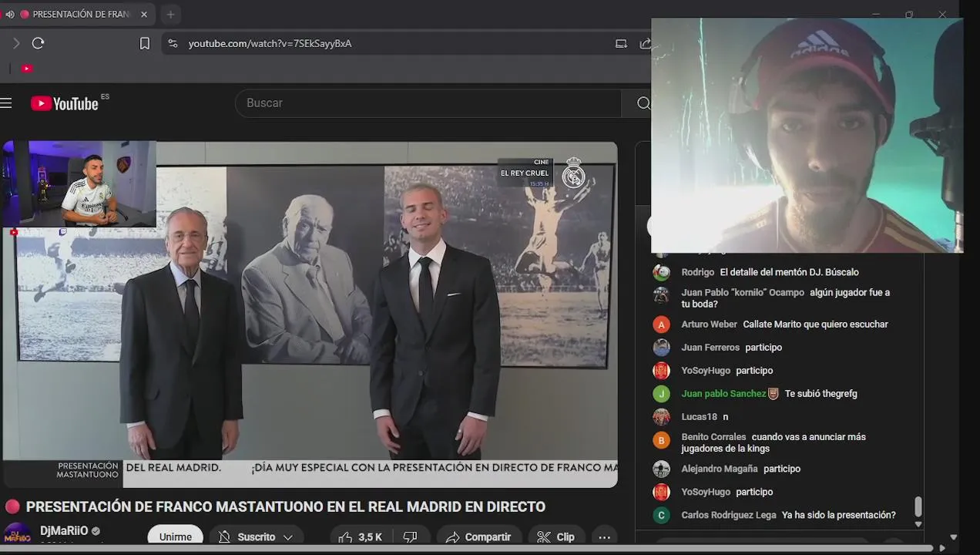Dislike the video with thumbs down

[x=411, y=537]
